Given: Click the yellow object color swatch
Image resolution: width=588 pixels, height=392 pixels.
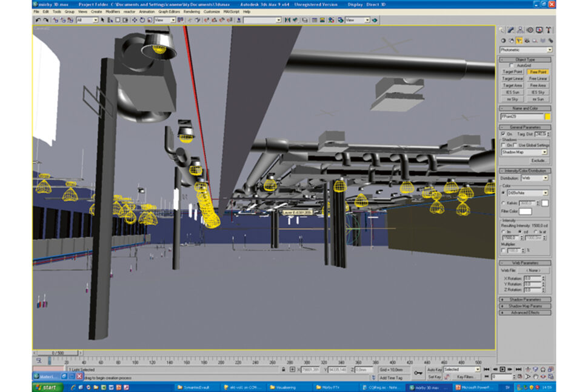Looking at the screenshot, I should tap(548, 116).
